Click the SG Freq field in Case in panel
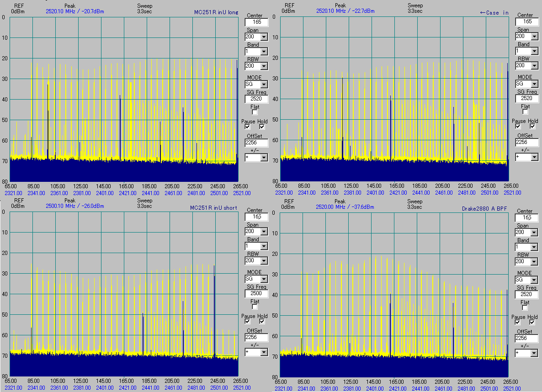The image size is (542, 392). click(x=526, y=98)
